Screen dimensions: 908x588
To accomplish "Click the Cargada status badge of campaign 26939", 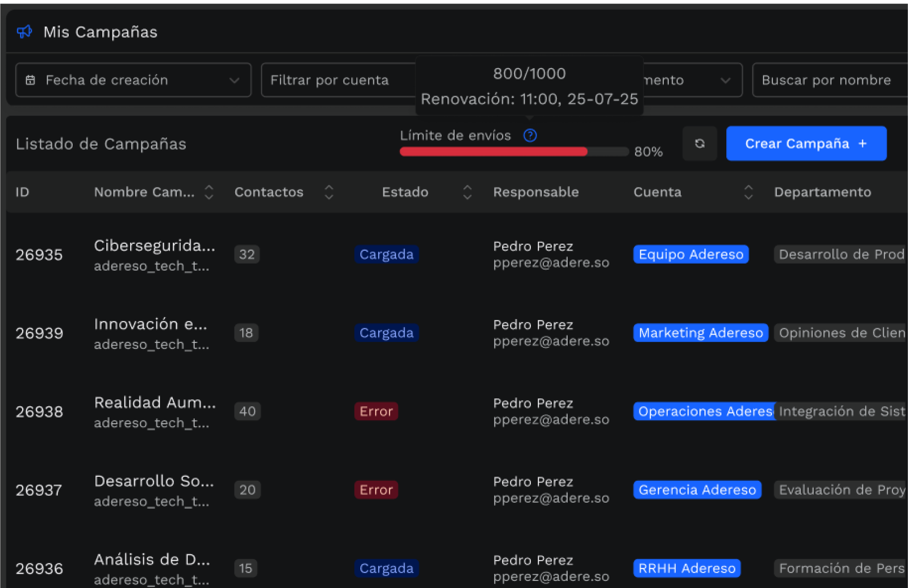I will pos(386,333).
